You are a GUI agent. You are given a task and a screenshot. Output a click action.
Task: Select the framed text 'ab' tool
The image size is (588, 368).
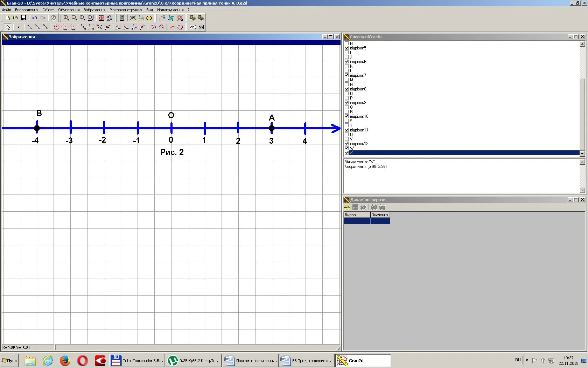click(201, 27)
